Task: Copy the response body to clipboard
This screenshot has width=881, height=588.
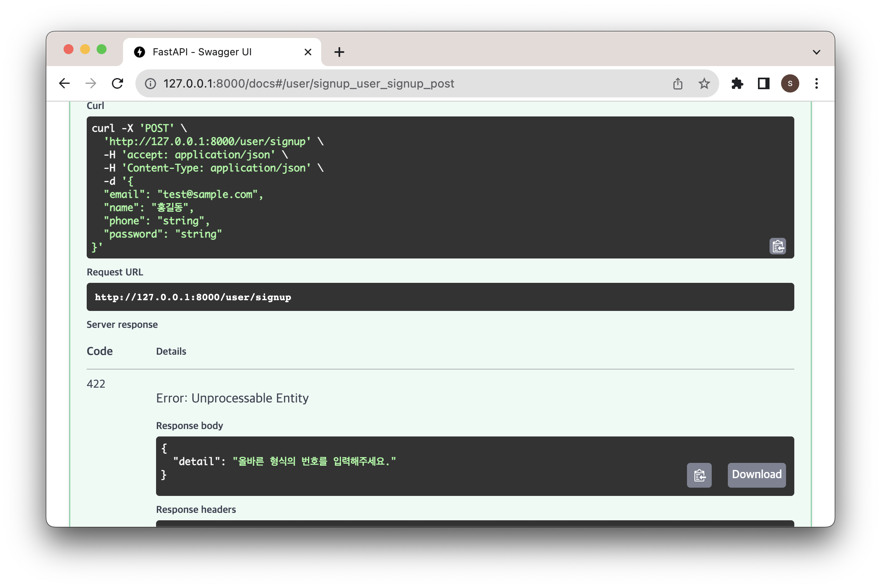Action: coord(699,475)
